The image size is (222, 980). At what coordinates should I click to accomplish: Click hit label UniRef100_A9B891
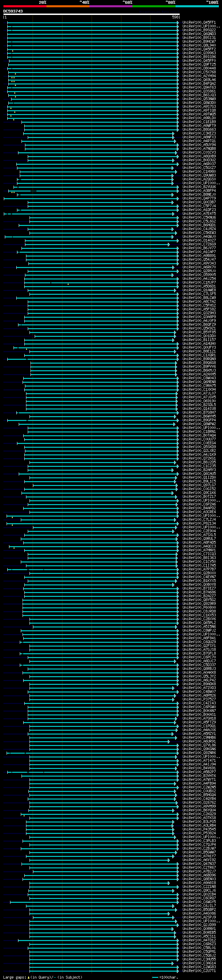point(199,256)
